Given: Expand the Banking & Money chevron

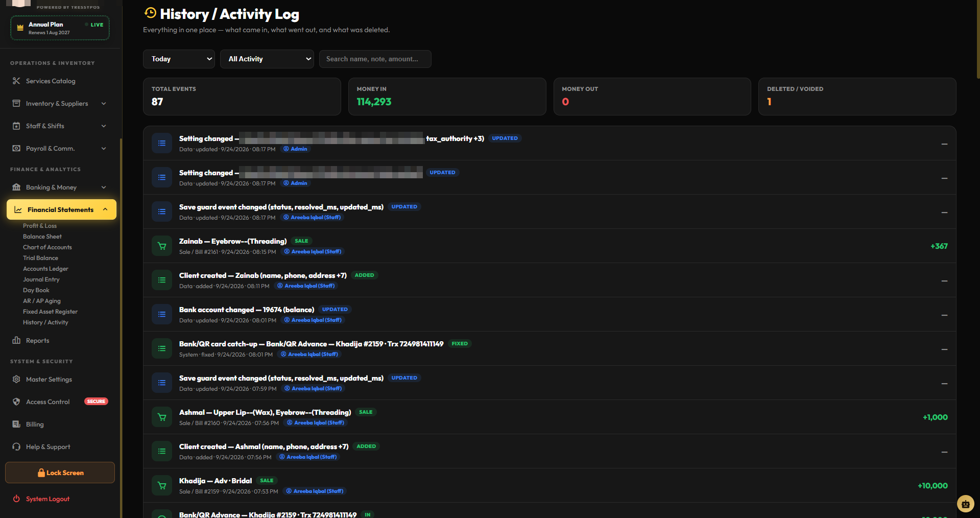Looking at the screenshot, I should tap(104, 187).
